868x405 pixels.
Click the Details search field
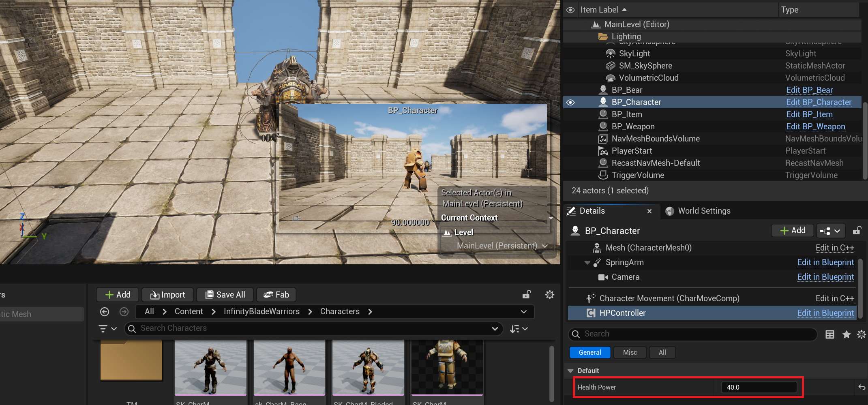coord(693,334)
